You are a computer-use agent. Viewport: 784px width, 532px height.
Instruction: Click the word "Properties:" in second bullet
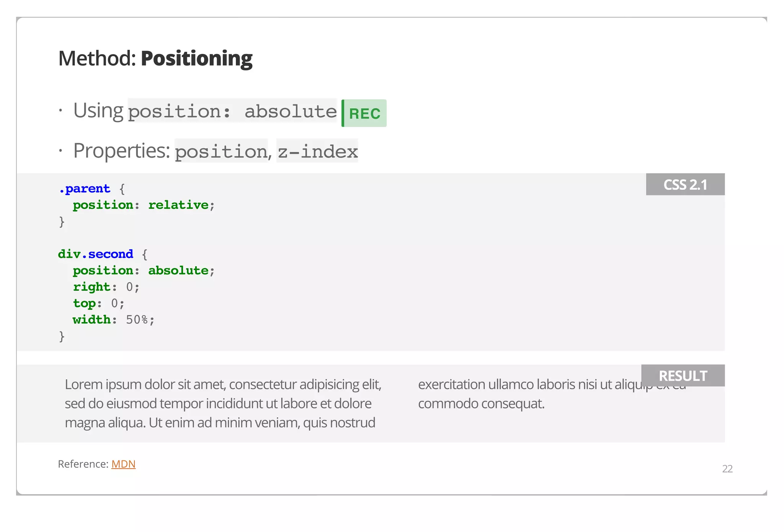121,150
